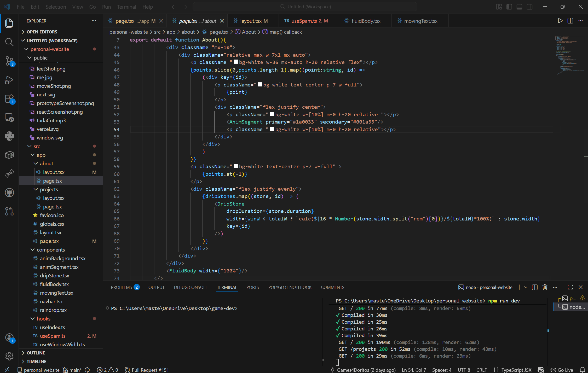Click bg-white color swatch on line 59
Viewport: 588px width, 373px height.
(236, 166)
